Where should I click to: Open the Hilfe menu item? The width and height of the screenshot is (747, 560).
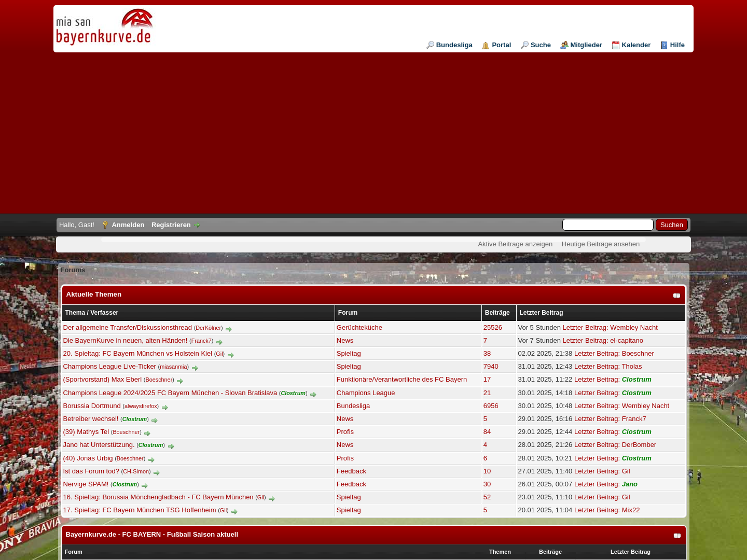click(672, 45)
